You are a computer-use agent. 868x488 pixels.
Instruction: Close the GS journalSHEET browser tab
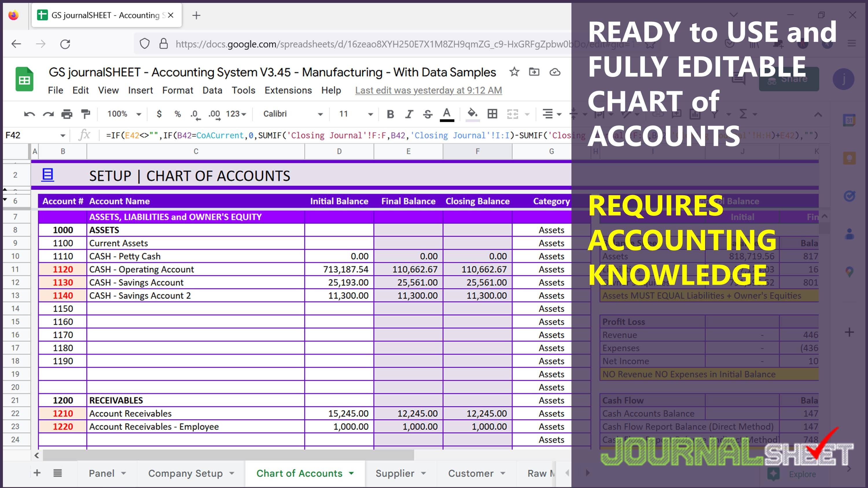click(171, 15)
